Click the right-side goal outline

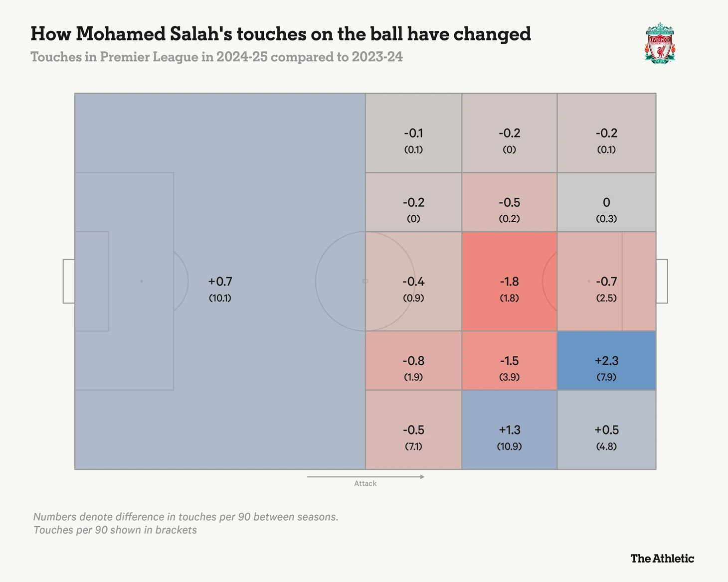662,281
